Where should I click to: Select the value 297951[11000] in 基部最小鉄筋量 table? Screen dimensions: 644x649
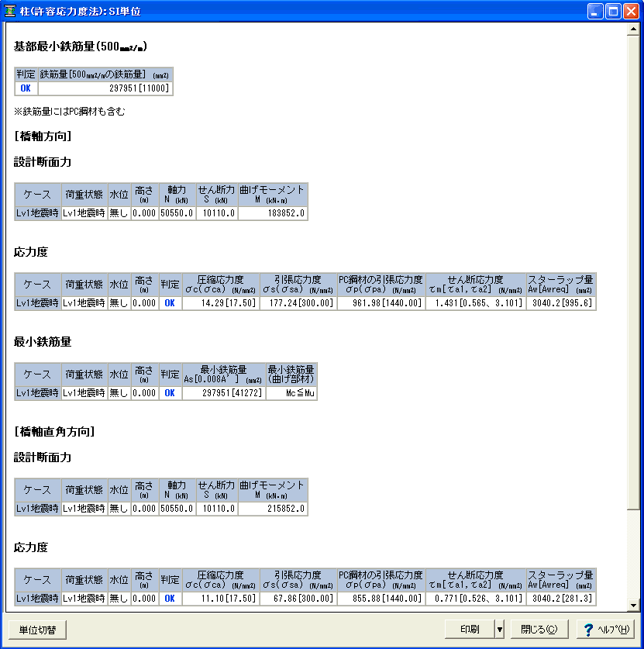pos(105,88)
